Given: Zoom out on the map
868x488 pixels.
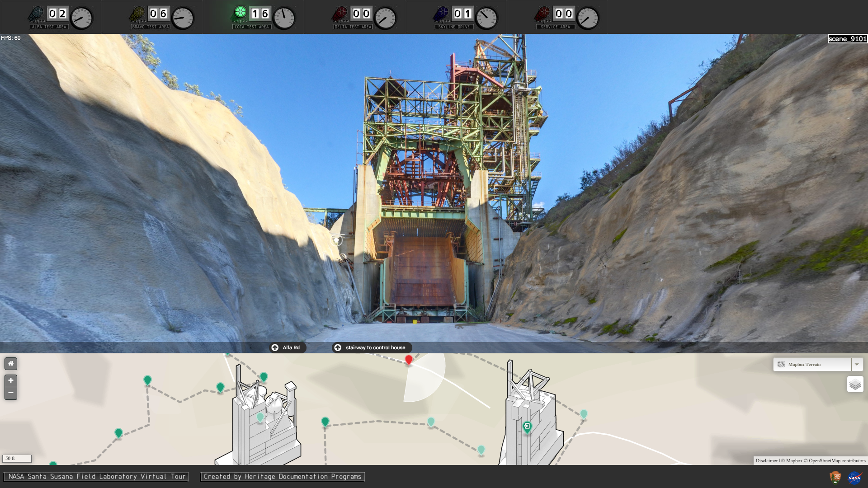Looking at the screenshot, I should [11, 393].
